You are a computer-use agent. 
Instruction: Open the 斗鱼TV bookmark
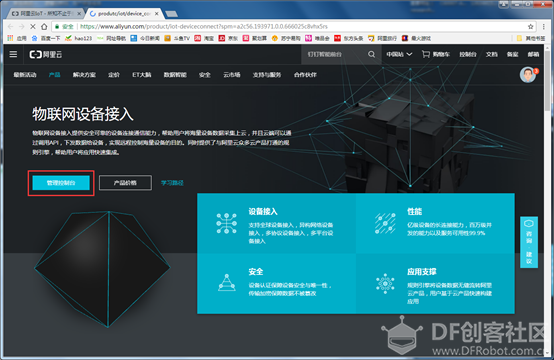click(x=177, y=38)
